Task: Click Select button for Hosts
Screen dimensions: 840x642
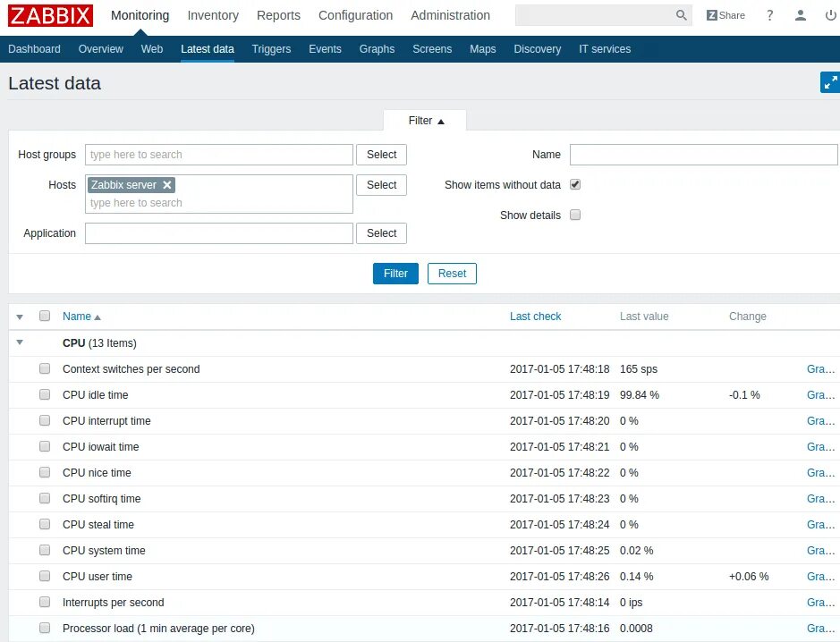Action: 381,185
